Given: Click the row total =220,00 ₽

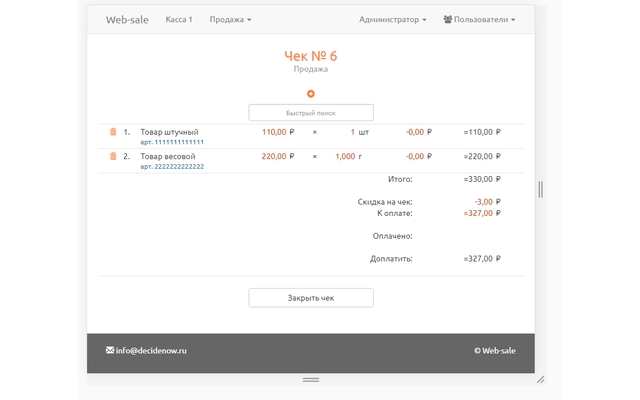Looking at the screenshot, I should [x=482, y=156].
